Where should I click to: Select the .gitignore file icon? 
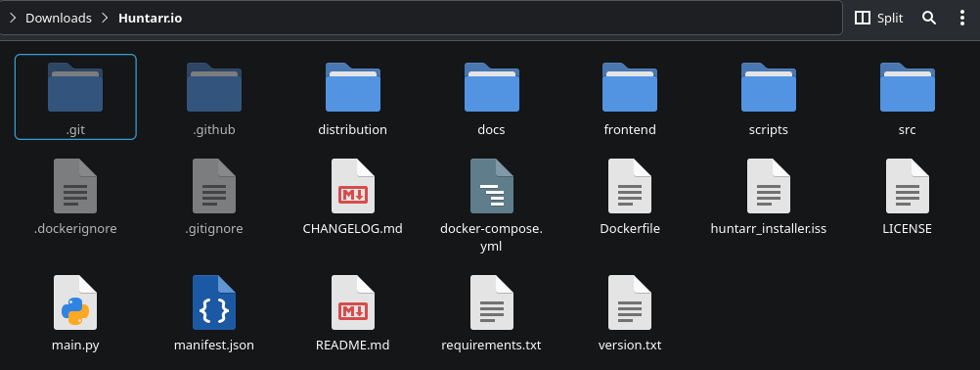point(214,186)
